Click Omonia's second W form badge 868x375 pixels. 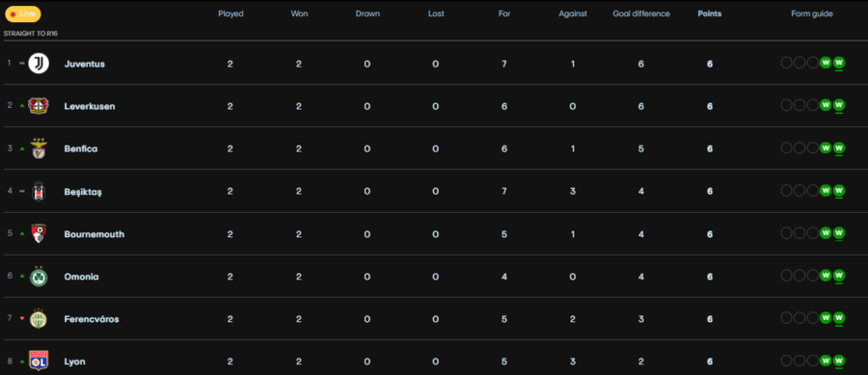pos(826,275)
